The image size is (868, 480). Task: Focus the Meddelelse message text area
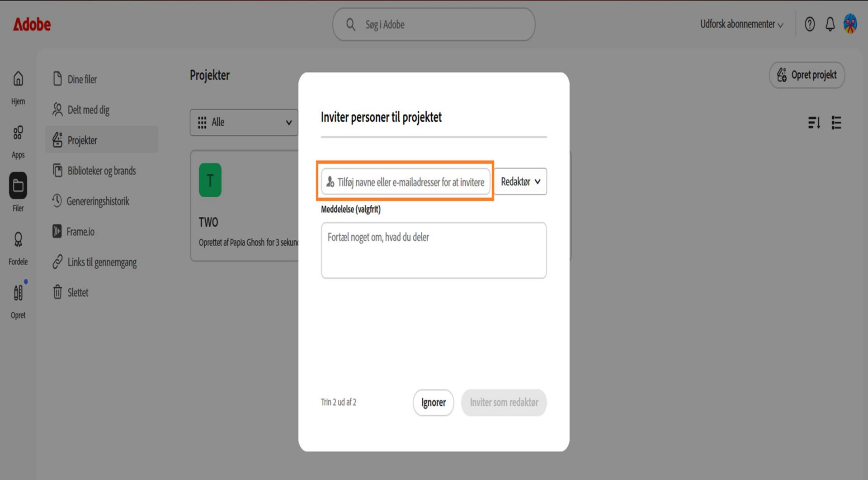tap(434, 250)
